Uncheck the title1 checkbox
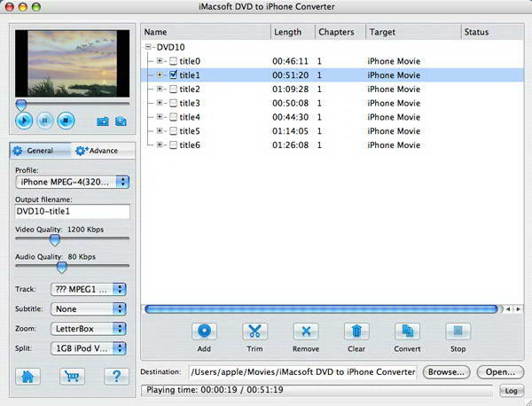This screenshot has width=532, height=406. (x=174, y=74)
